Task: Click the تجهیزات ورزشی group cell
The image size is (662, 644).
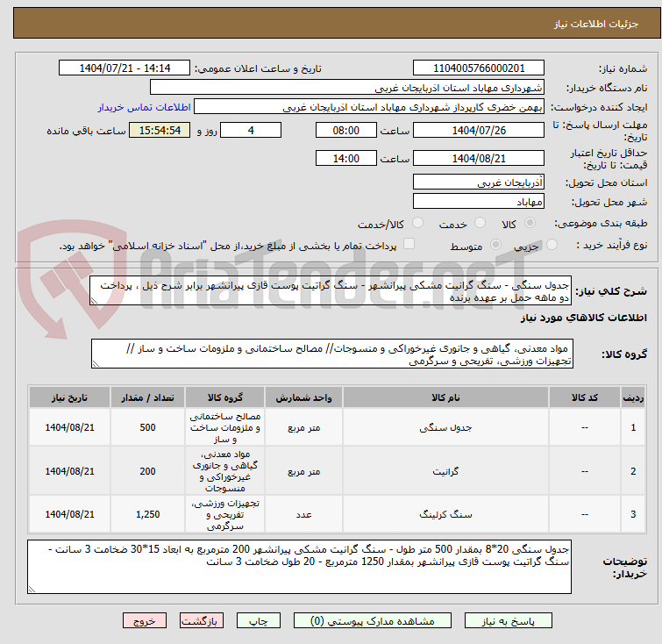Action: point(225,514)
